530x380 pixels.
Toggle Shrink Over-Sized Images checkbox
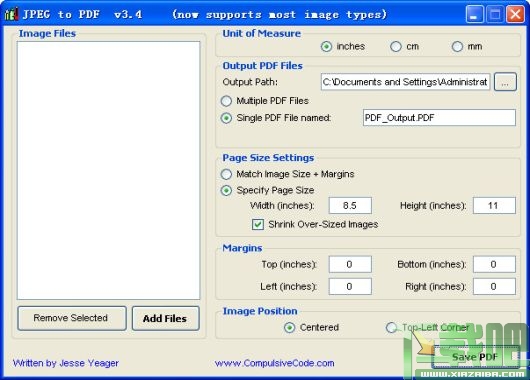(258, 224)
